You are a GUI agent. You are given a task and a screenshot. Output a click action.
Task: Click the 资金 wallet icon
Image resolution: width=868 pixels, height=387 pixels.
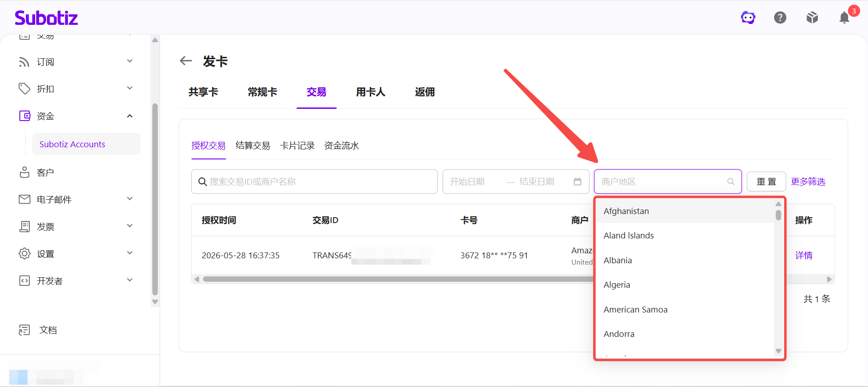coord(24,116)
